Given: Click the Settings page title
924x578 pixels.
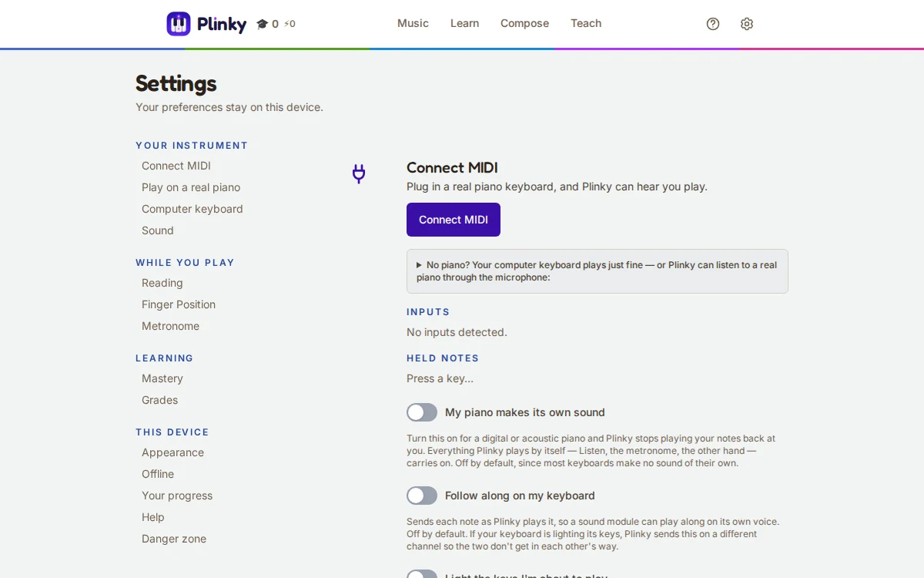Looking at the screenshot, I should tap(176, 83).
